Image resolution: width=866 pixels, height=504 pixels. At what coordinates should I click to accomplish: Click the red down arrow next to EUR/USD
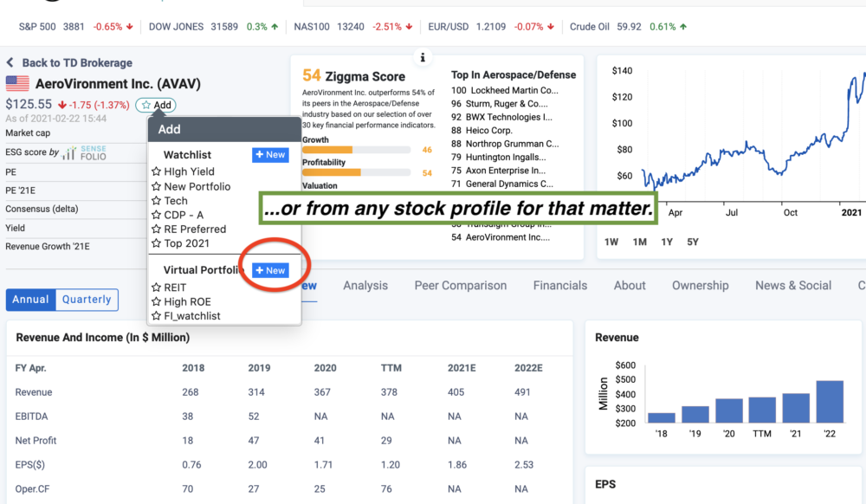point(551,27)
